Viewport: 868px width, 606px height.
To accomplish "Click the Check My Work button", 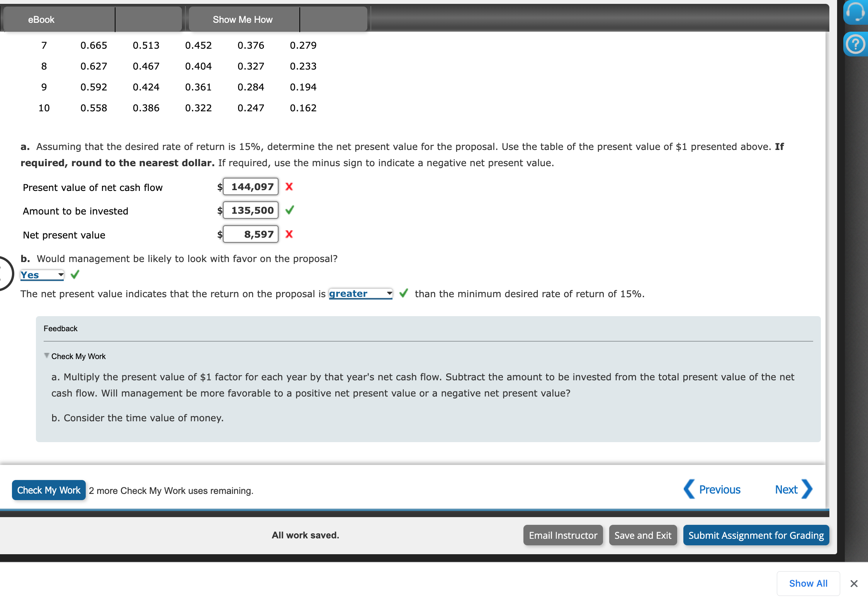I will click(48, 490).
